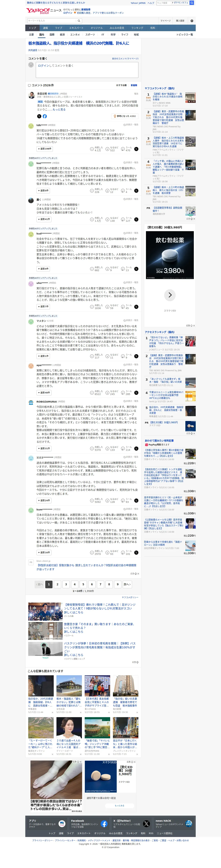The width and height of the screenshot is (221, 868).
Task: Click 共感した icon on マメタン comment
Action: 92,356
